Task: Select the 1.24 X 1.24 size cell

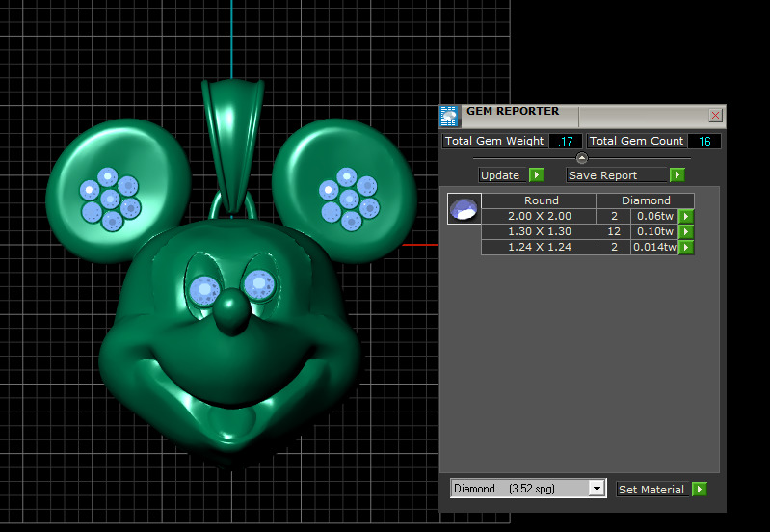Action: point(540,247)
